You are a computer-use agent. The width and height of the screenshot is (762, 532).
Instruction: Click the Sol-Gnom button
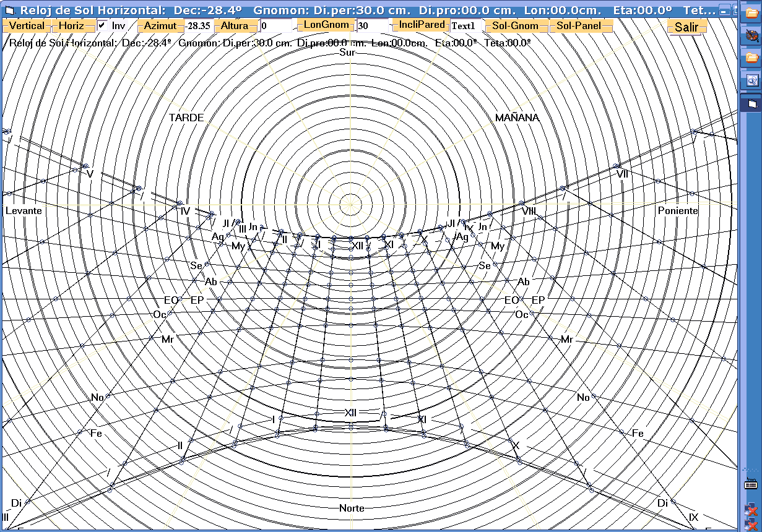(x=516, y=25)
